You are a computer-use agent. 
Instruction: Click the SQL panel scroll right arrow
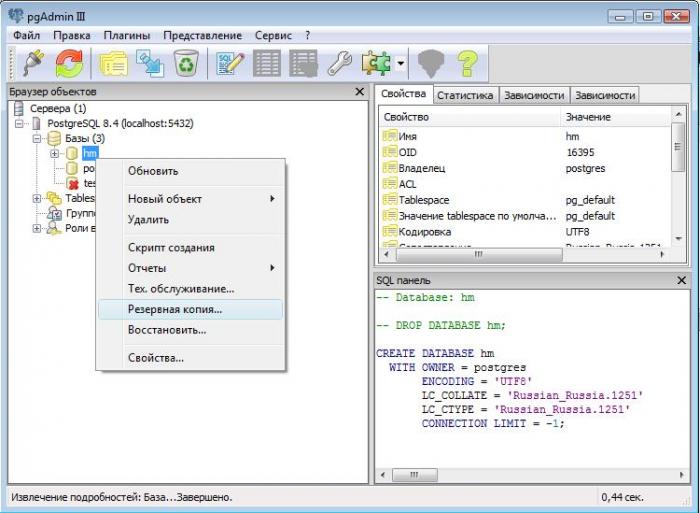tap(681, 475)
